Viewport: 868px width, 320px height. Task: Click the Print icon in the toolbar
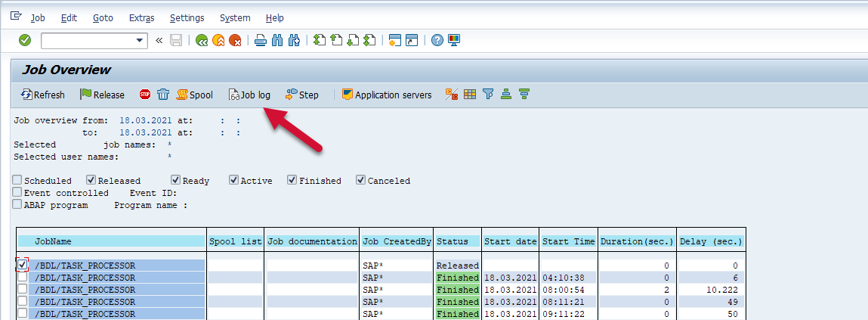pos(260,40)
